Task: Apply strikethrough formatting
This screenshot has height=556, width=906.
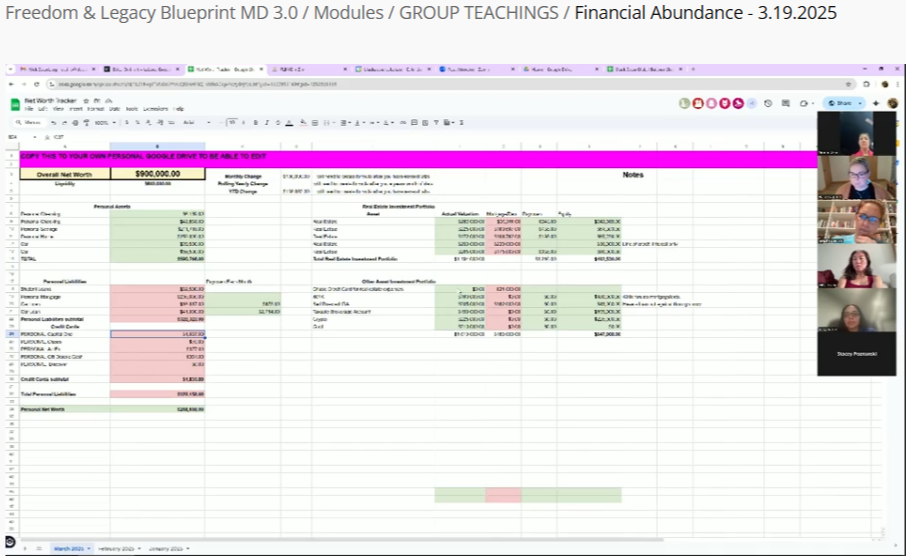Action: click(277, 123)
